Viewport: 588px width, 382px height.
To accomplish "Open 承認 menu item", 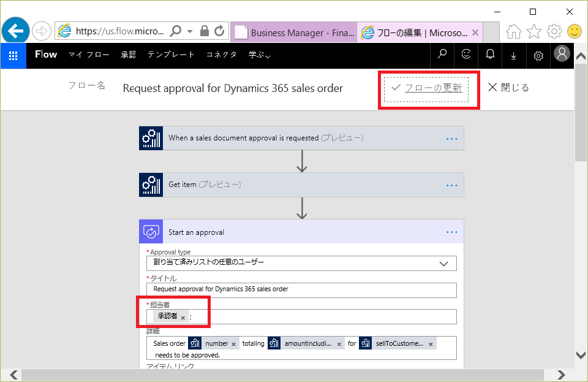I will click(x=128, y=55).
